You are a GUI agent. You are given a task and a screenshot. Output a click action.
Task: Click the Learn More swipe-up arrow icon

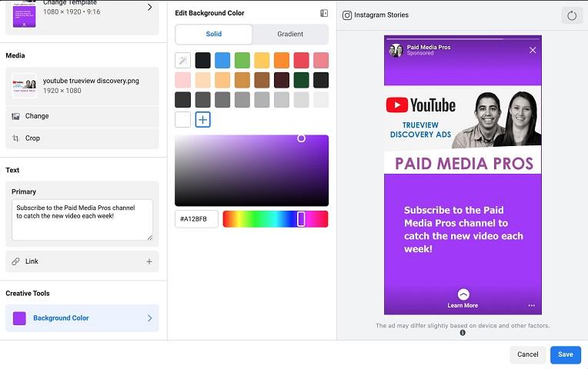[x=463, y=294]
